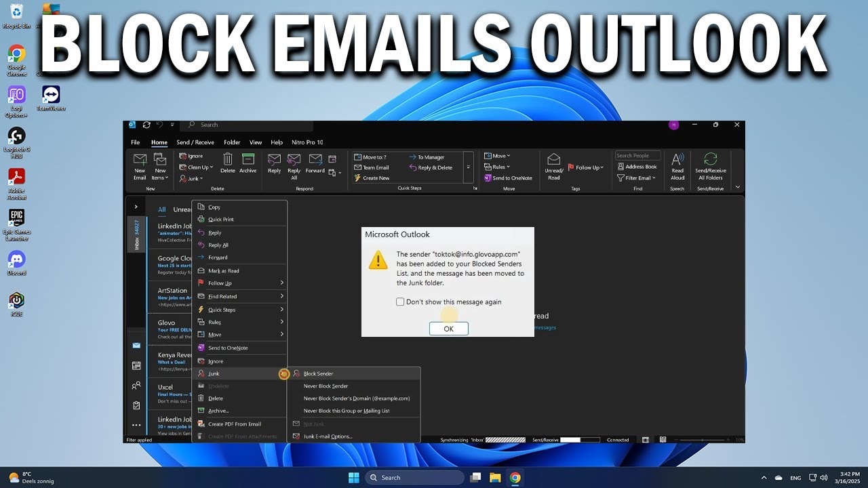
Task: Click Send to OneNote in the ribbon
Action: tap(508, 178)
